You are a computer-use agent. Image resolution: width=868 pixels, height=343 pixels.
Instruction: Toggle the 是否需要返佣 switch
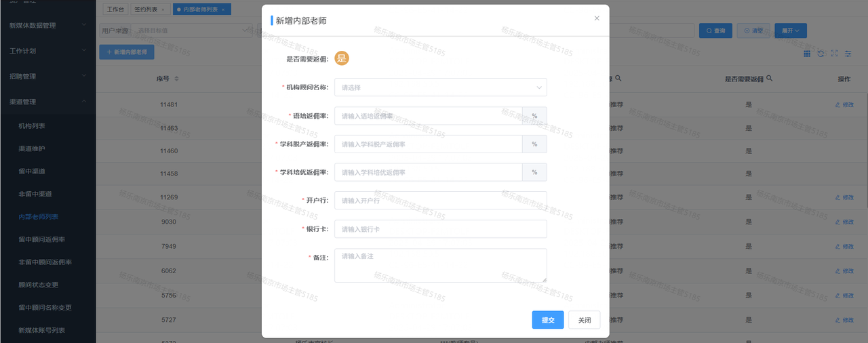[x=341, y=58]
